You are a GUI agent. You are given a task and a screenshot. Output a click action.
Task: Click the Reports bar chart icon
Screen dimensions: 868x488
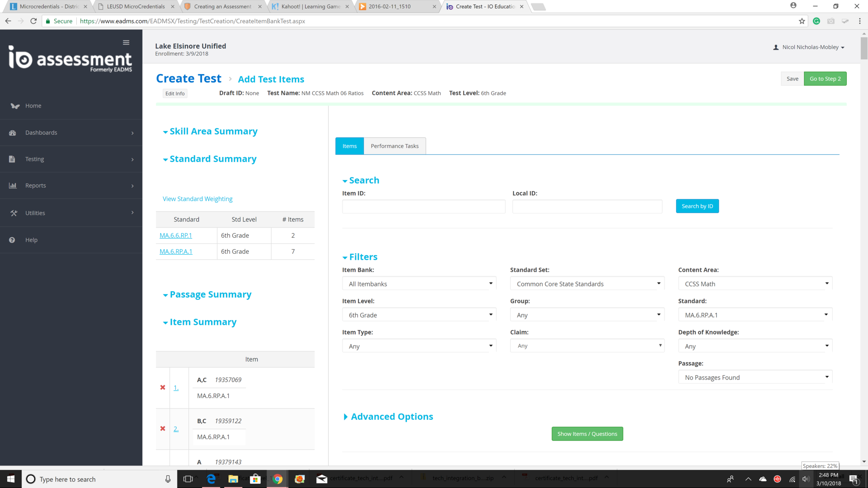pyautogui.click(x=13, y=186)
